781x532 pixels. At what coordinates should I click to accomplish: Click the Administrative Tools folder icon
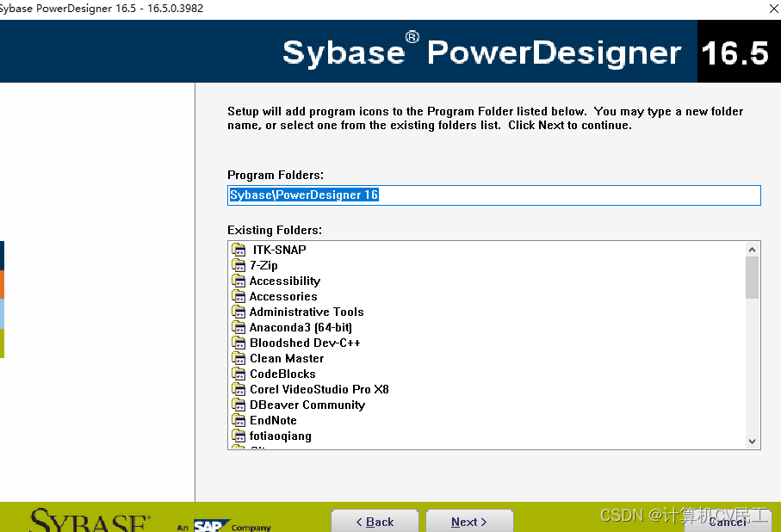239,312
